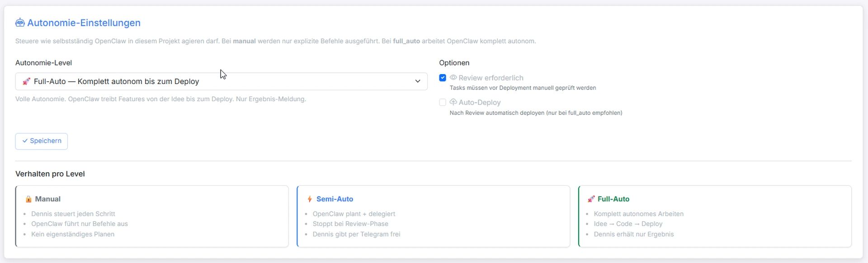Click 'Dennis gibt per Telegram frei' bullet
868x263 pixels.
[357, 234]
